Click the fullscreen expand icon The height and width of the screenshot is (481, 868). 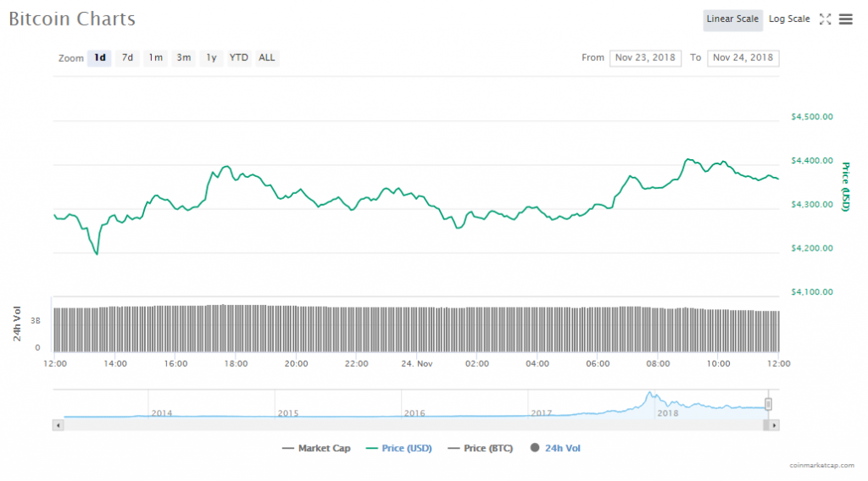click(825, 19)
